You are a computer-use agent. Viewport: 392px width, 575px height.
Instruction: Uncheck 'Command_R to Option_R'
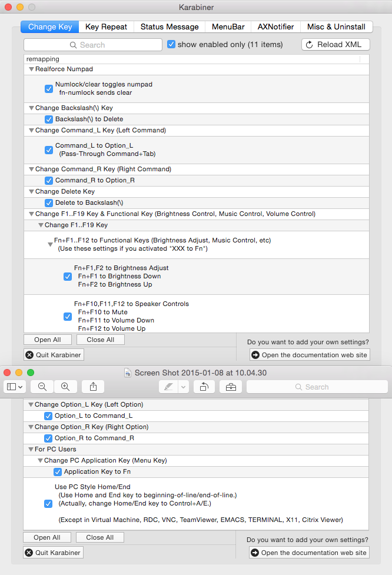pyautogui.click(x=49, y=181)
